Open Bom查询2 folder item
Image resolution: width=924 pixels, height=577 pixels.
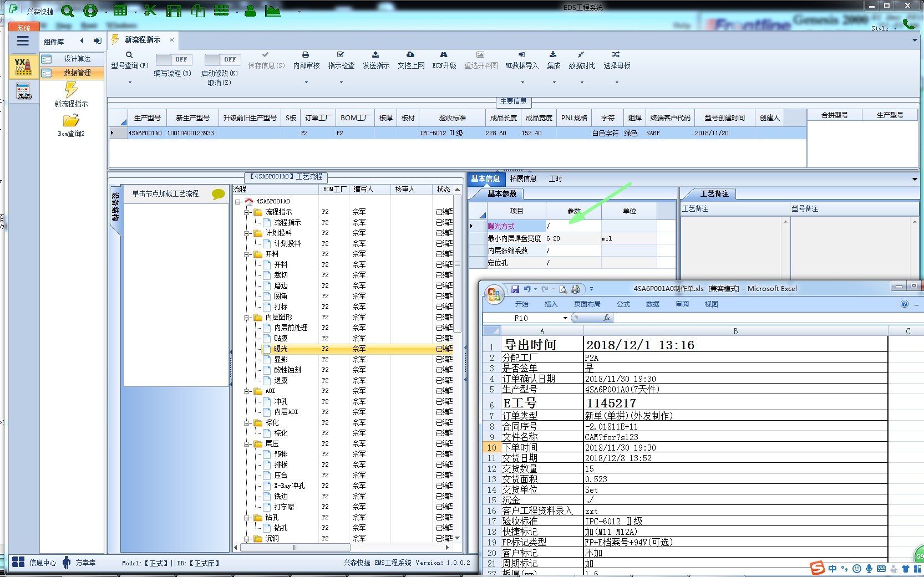point(72,125)
